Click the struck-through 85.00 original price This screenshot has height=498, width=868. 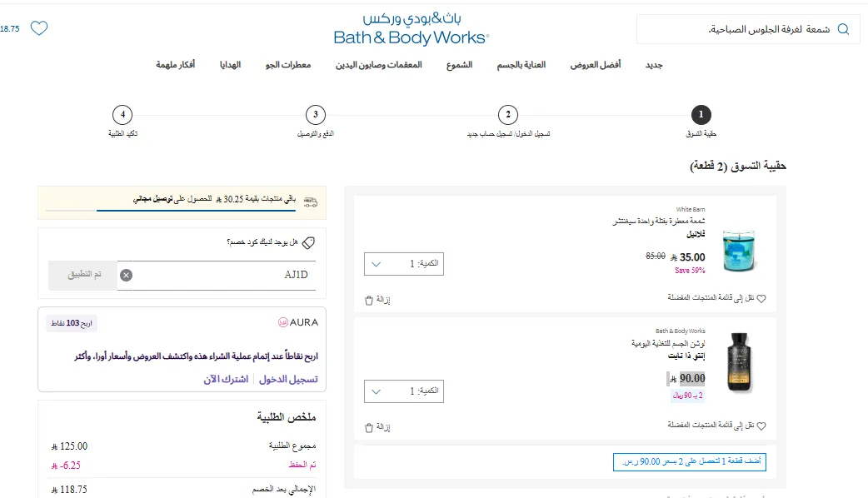656,256
